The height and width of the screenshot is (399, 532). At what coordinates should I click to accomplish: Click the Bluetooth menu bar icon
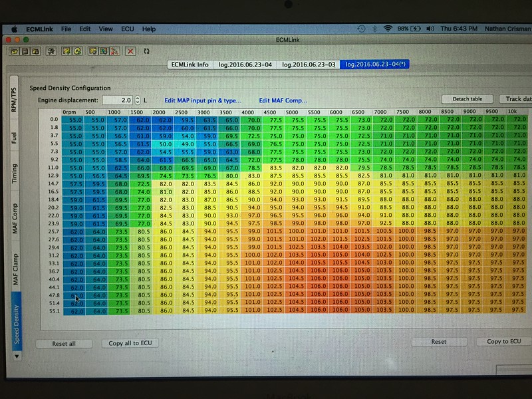click(x=374, y=29)
